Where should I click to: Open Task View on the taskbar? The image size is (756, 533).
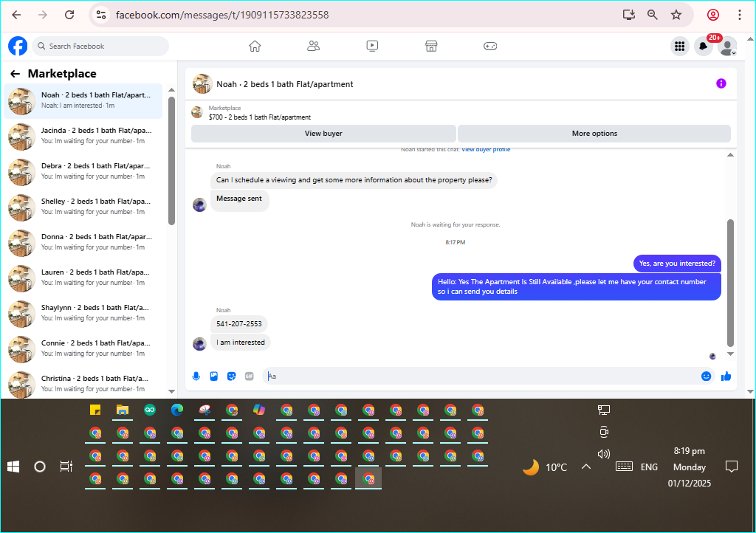pos(66,467)
